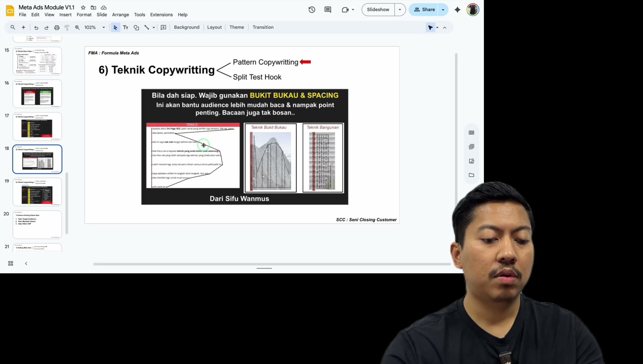Open the Insert menu
Screen dimensions: 643x364
[x=65, y=15]
